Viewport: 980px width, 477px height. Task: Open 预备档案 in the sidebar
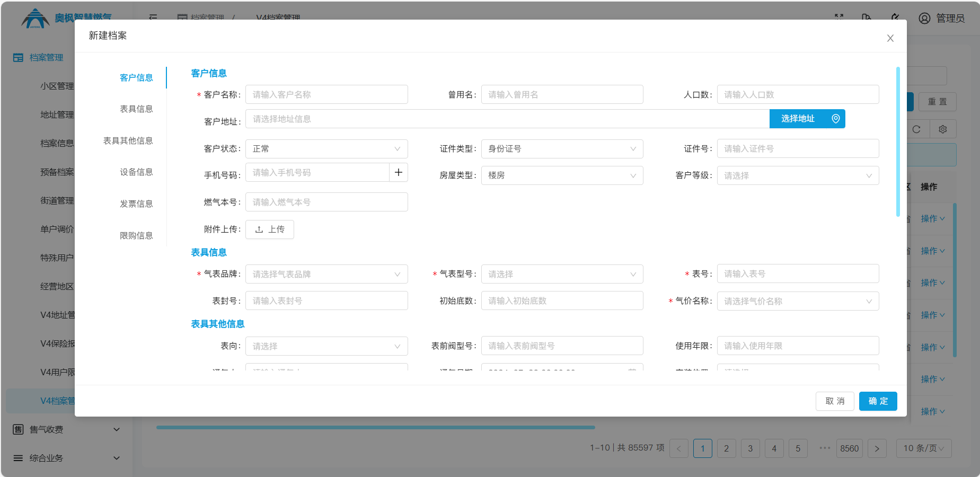click(x=57, y=172)
